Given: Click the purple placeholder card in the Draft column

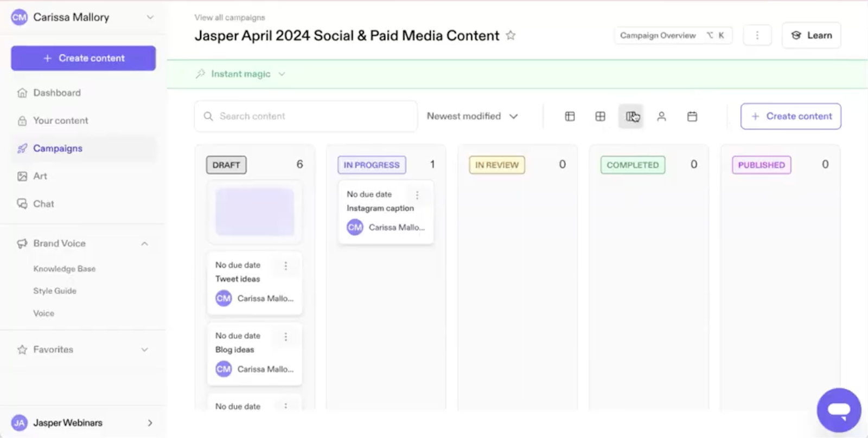Looking at the screenshot, I should click(x=254, y=212).
